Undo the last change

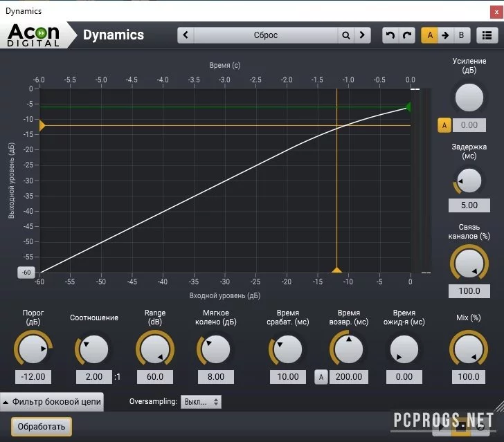(x=390, y=35)
